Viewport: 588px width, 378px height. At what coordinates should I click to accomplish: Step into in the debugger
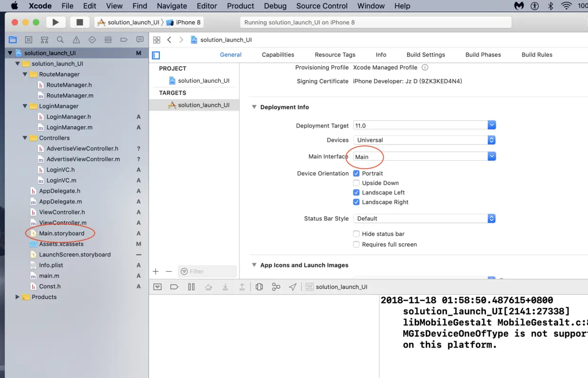(225, 287)
